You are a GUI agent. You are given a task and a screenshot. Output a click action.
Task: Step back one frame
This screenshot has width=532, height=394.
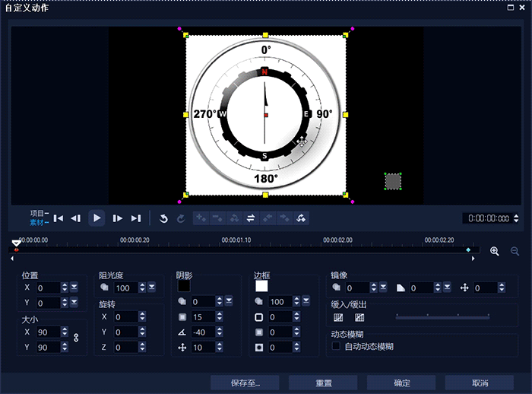(76, 218)
